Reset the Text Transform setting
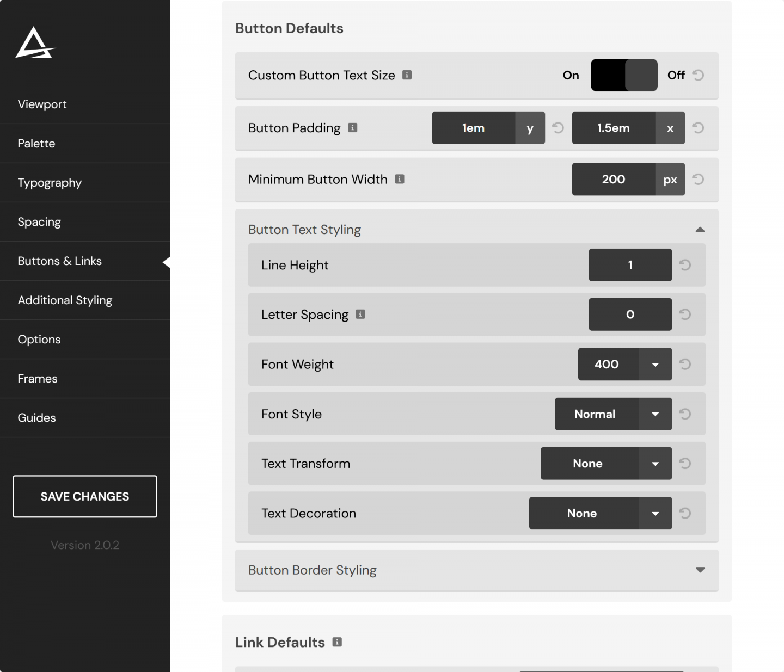This screenshot has height=672, width=784. (x=685, y=463)
